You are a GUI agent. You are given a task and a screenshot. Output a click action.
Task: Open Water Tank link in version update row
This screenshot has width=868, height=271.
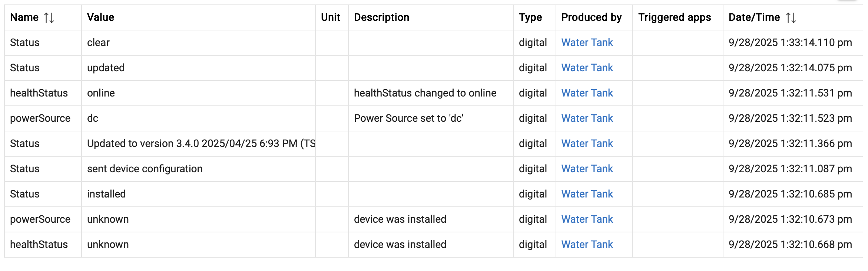click(x=587, y=144)
